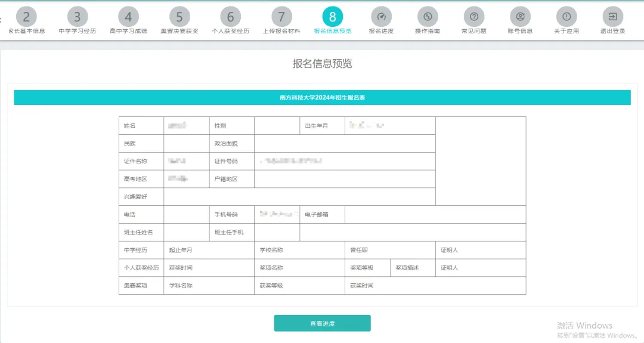Click the 奖项名称 column header
644x343 pixels.
click(x=299, y=268)
